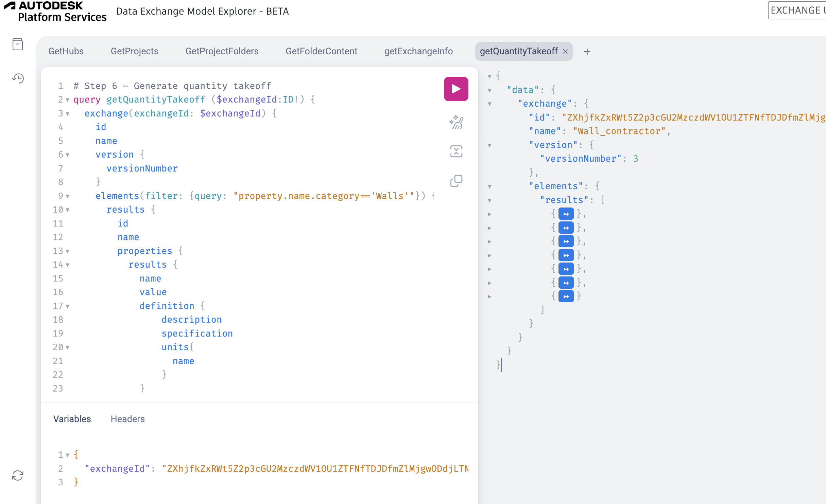Open the documentation explorer icon in sidebar
Screen dimensions: 826x504
18,44
